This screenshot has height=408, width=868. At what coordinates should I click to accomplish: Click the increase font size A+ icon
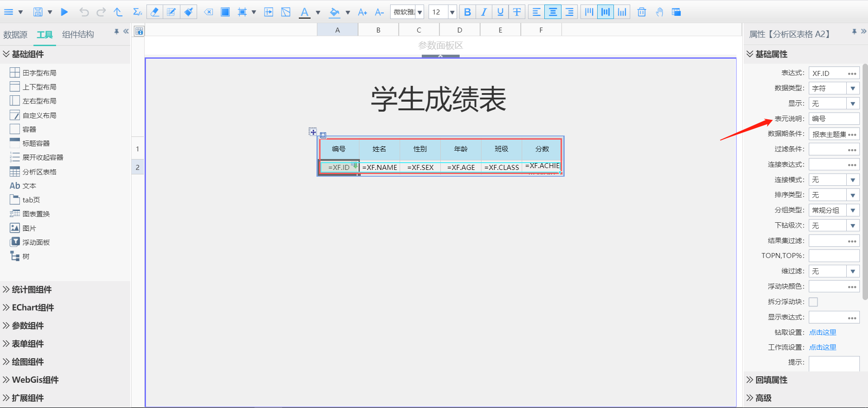click(362, 12)
